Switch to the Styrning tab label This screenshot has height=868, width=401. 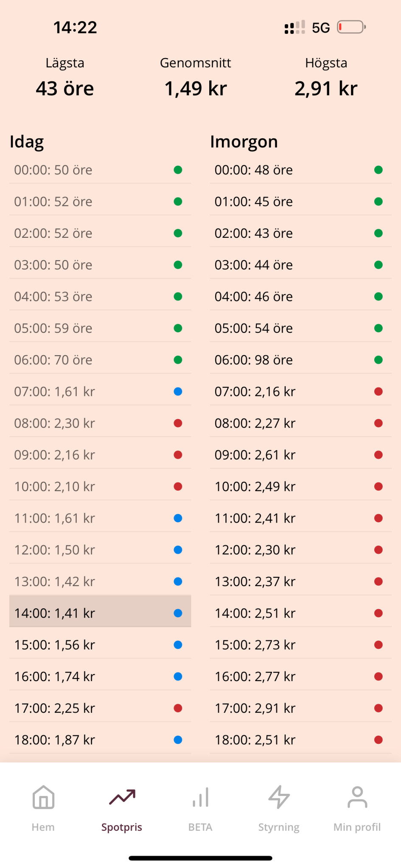pos(279,827)
